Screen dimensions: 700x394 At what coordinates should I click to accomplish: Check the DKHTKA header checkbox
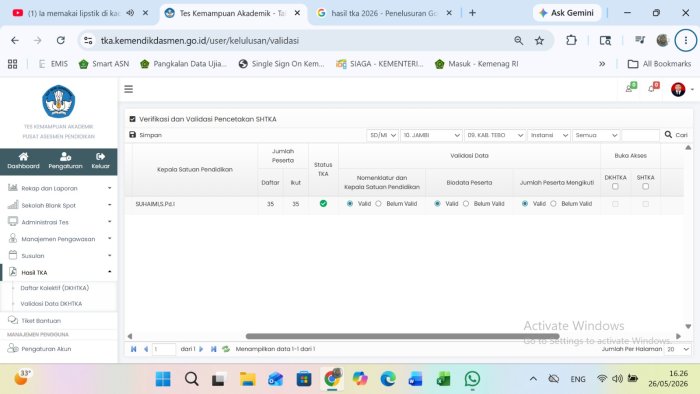point(615,187)
